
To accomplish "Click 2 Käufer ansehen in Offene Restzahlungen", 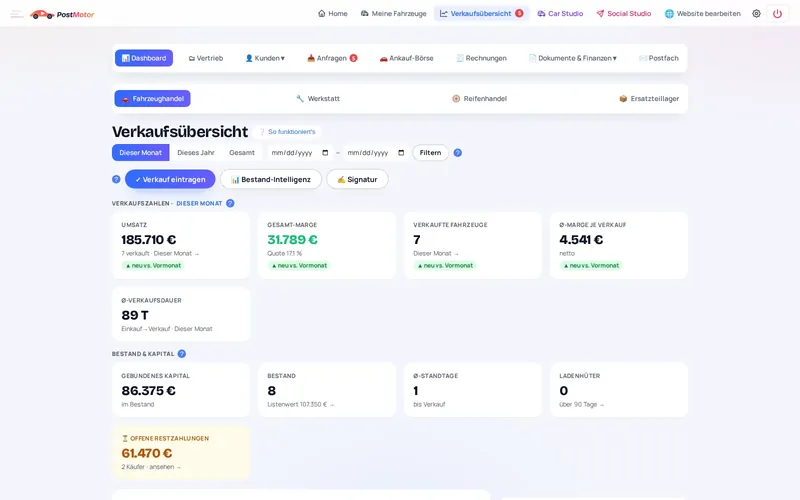I will click(151, 467).
